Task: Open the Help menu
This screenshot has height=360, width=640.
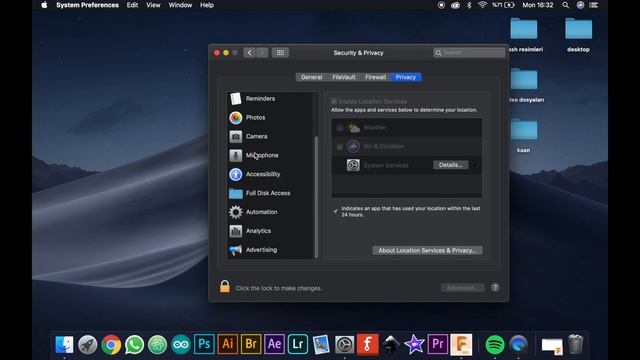Action: (207, 5)
